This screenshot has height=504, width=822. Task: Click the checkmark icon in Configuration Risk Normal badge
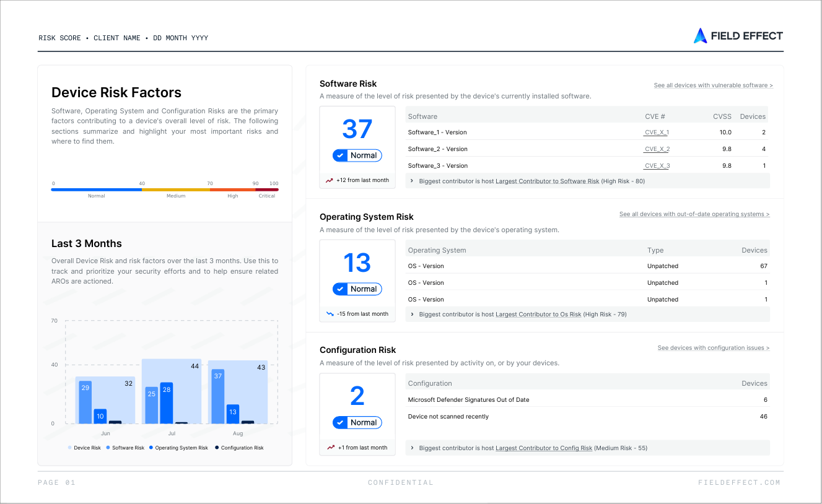click(340, 423)
